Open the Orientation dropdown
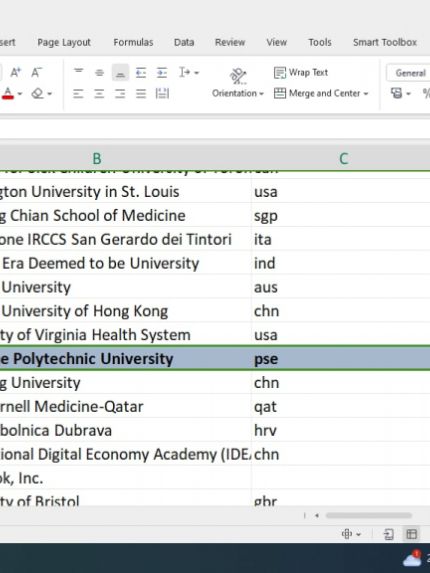430x573 pixels. 238,94
